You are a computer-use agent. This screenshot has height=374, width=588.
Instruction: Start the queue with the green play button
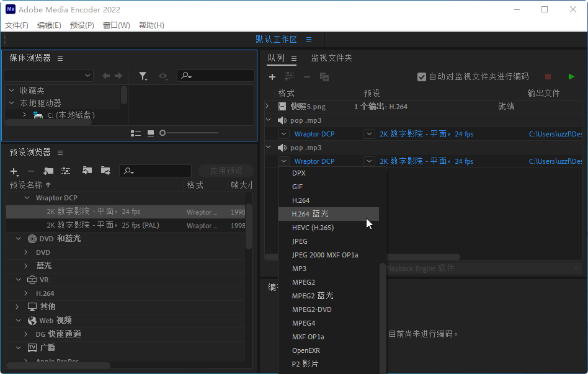pos(571,76)
